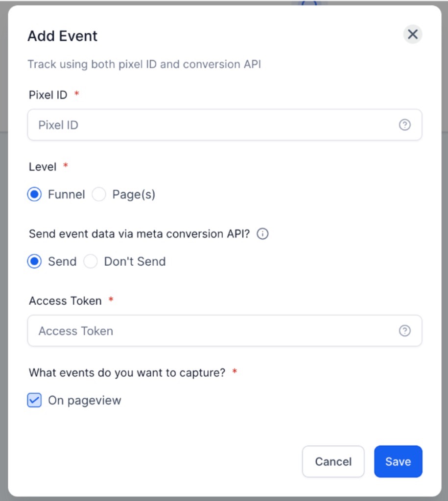Choose the Don't Send option
Viewport: 448px width, 501px height.
pos(91,262)
